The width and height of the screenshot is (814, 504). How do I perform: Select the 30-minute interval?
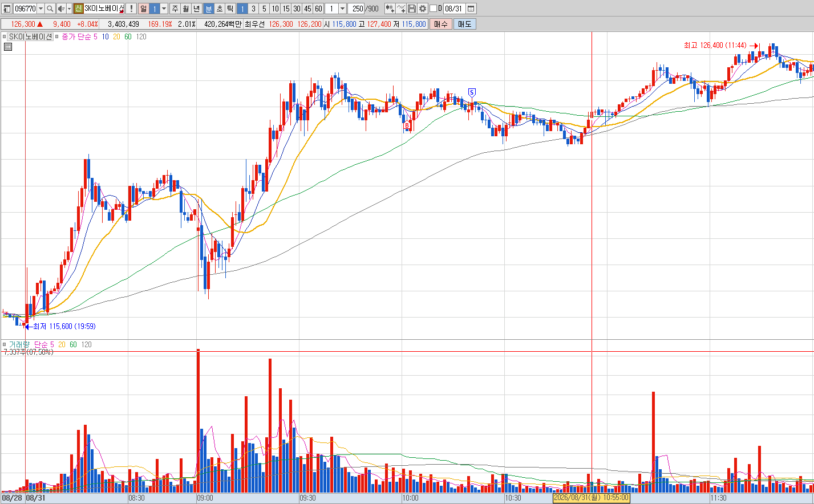(x=297, y=9)
